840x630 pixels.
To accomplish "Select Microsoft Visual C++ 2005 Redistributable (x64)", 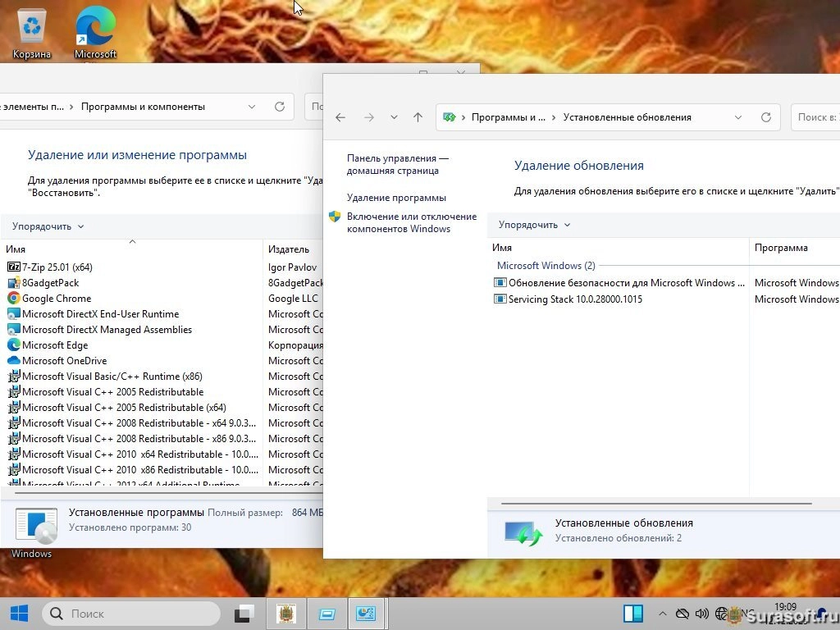I will (x=124, y=407).
